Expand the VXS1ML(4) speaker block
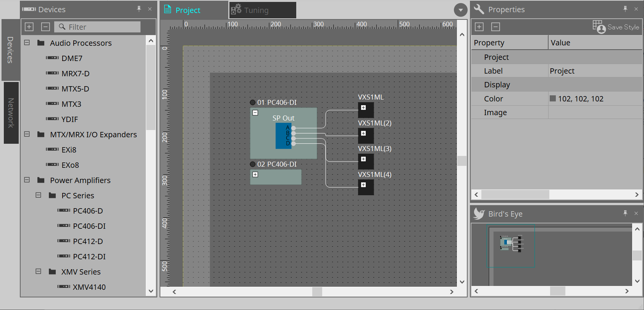The width and height of the screenshot is (644, 310). coord(363,185)
